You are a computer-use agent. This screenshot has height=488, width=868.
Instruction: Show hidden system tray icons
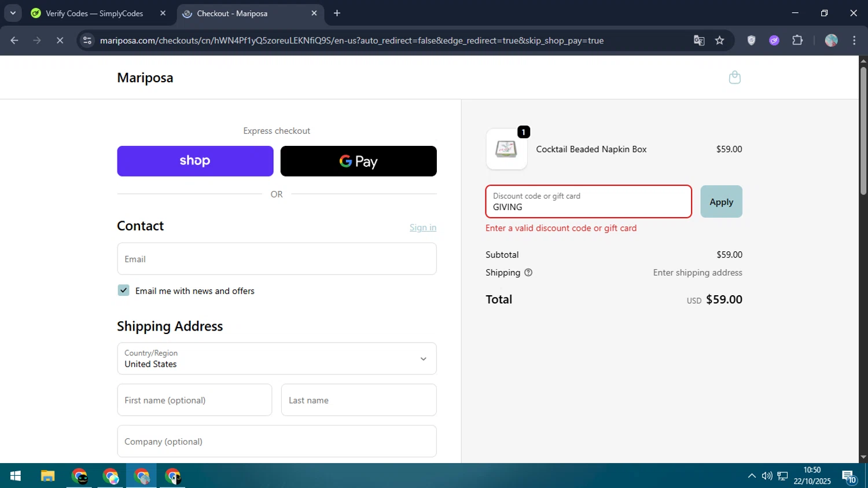tap(752, 476)
